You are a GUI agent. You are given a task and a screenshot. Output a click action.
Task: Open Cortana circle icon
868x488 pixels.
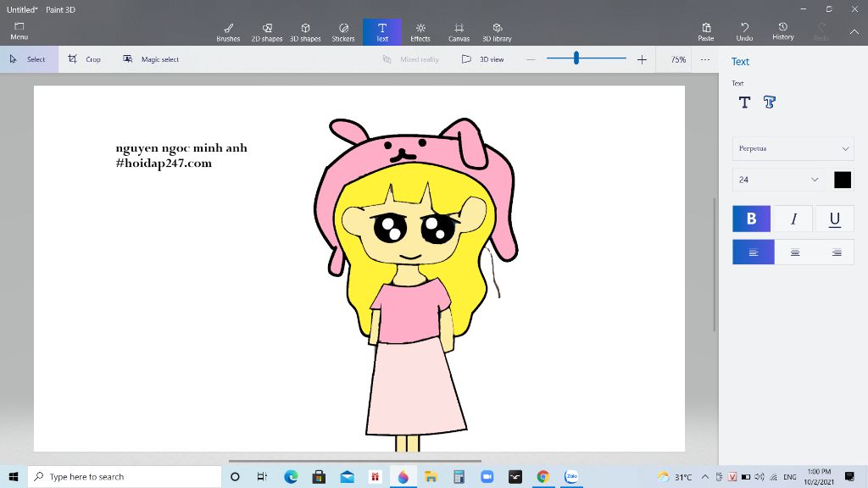coord(235,476)
